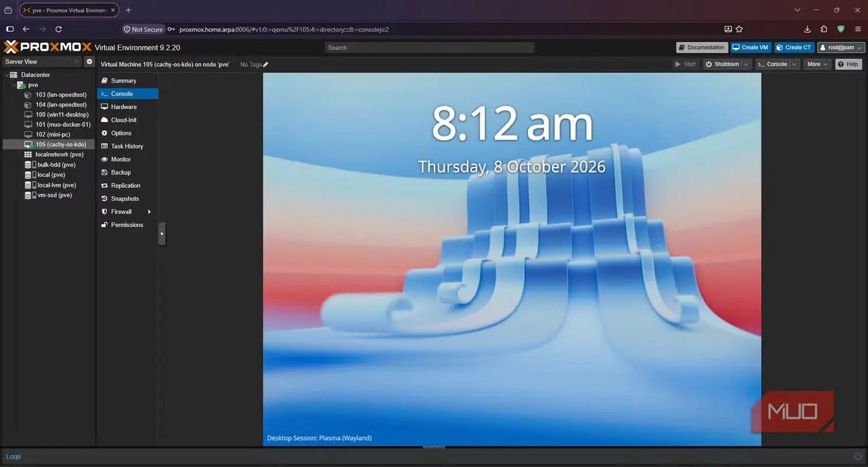Expand the Firewall submenu arrow
This screenshot has width=868, height=467.
point(149,212)
